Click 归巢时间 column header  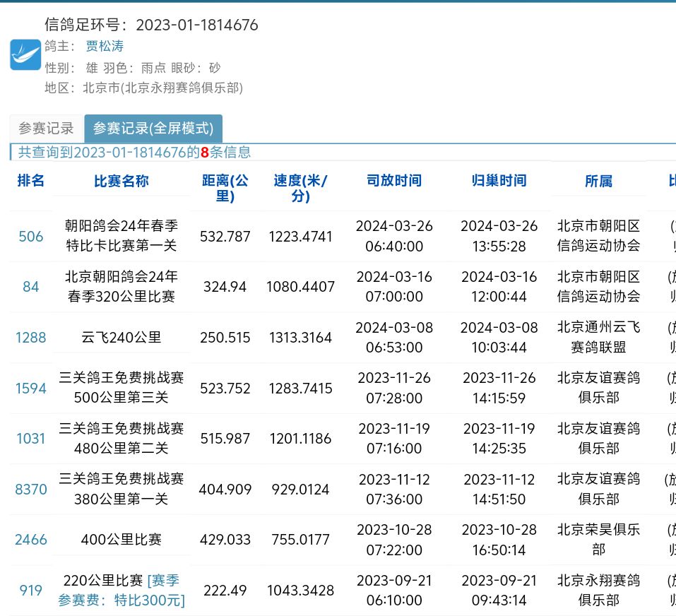pyautogui.click(x=499, y=181)
